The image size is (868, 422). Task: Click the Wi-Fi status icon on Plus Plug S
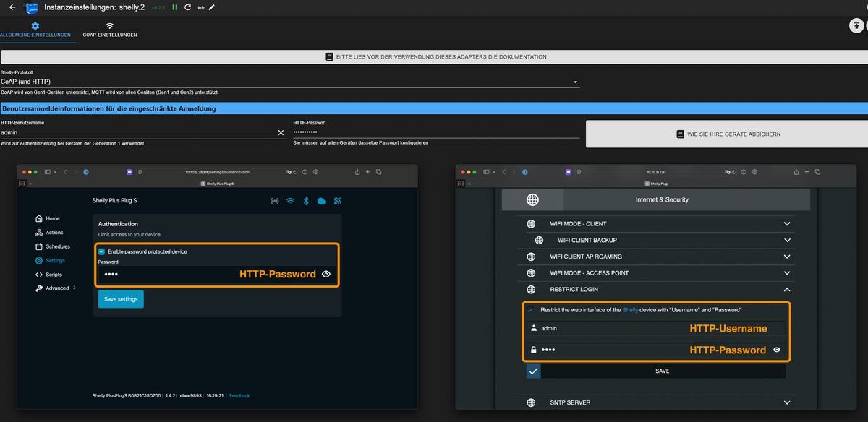pos(290,201)
